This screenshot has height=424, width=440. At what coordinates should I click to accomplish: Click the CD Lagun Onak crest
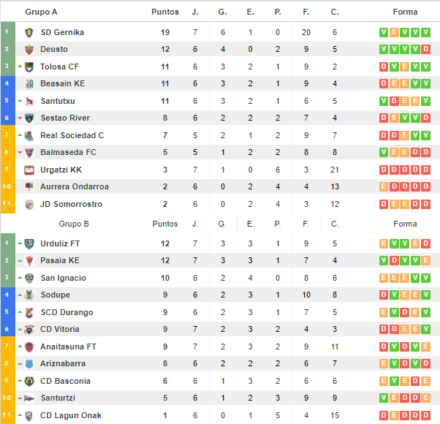click(29, 416)
